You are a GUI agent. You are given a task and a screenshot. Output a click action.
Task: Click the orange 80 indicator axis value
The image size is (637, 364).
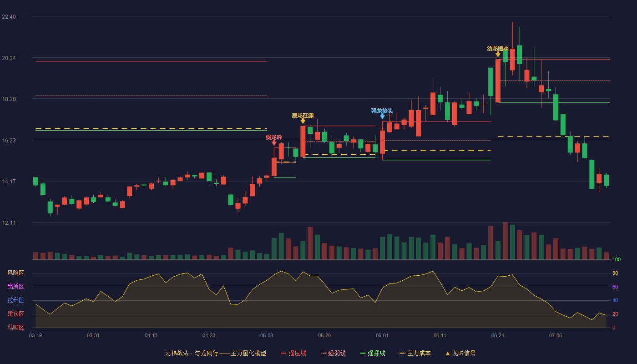615,273
